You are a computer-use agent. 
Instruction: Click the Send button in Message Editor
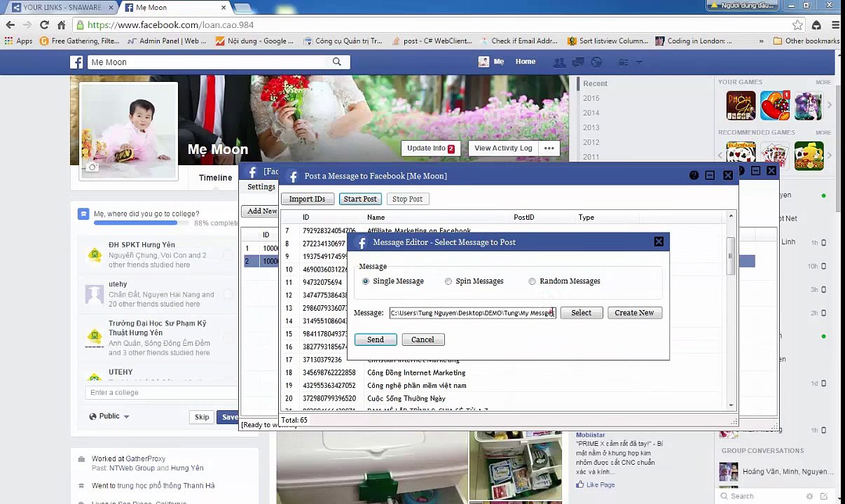click(x=376, y=339)
